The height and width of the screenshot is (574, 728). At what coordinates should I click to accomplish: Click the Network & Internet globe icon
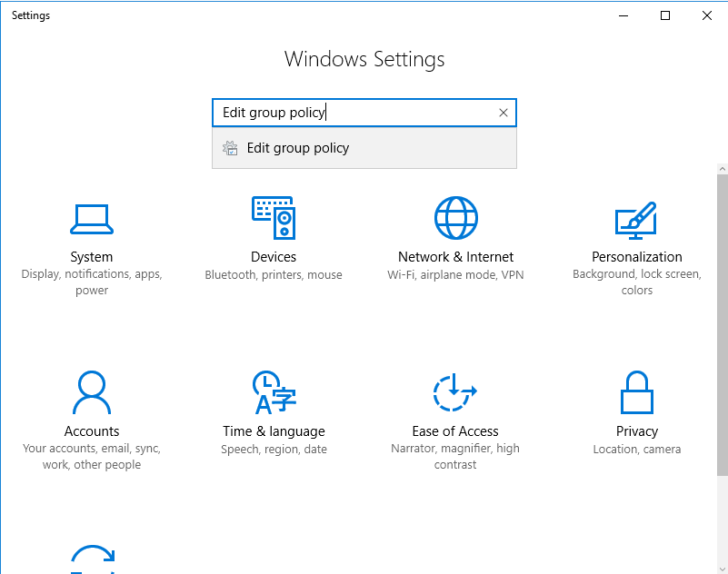455,218
